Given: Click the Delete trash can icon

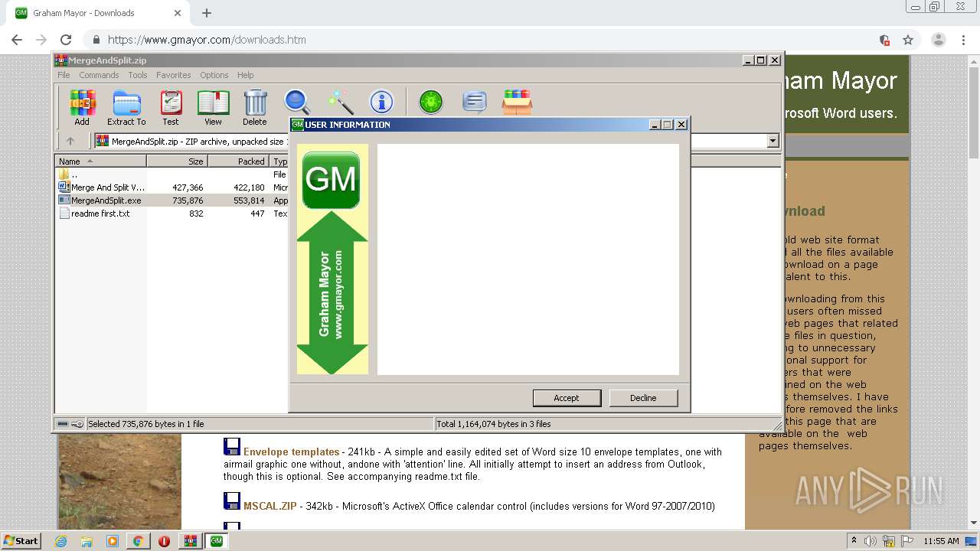Looking at the screenshot, I should click(x=255, y=108).
